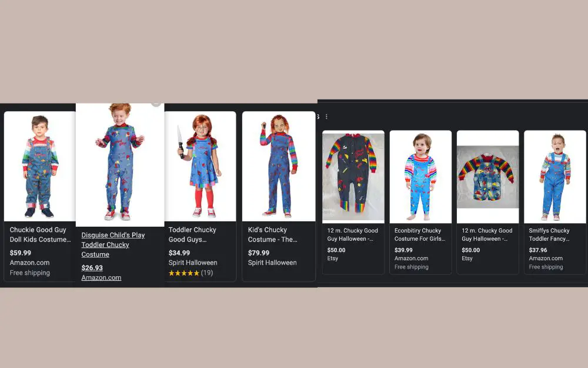View the Disguise Child's Play Toddler Chucky Costume image
Screen dimensions: 588x368
click(x=120, y=165)
